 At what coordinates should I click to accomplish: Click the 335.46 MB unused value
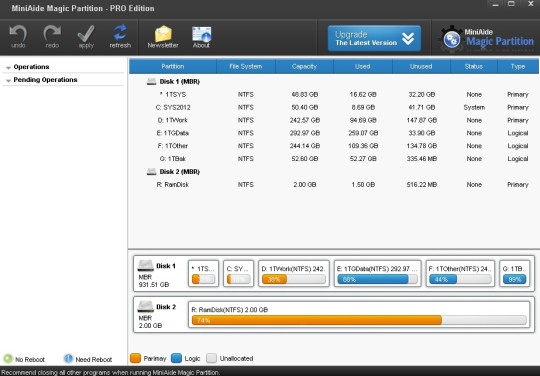pos(422,159)
